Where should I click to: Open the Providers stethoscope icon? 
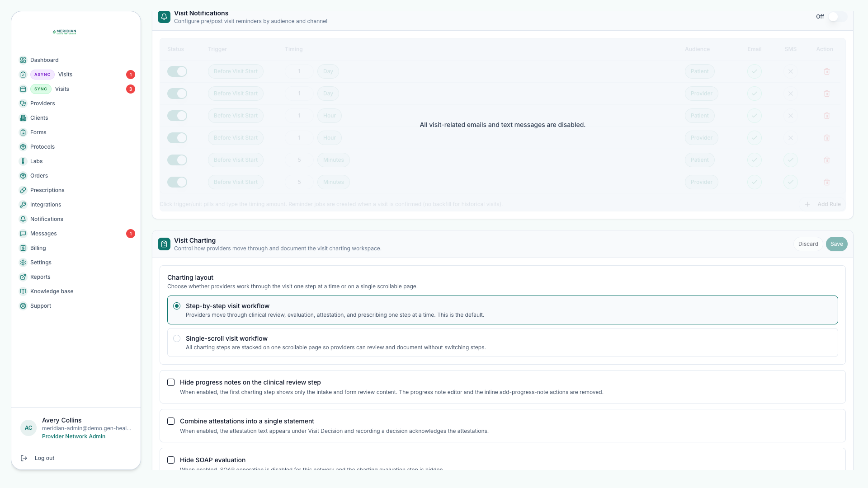(23, 103)
